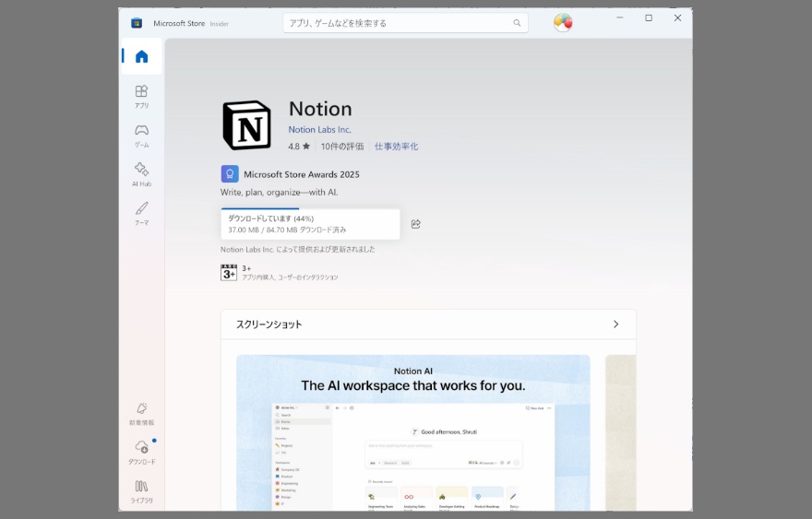Click the search magnifier icon
Viewport: 812px width, 519px height.
click(x=517, y=22)
